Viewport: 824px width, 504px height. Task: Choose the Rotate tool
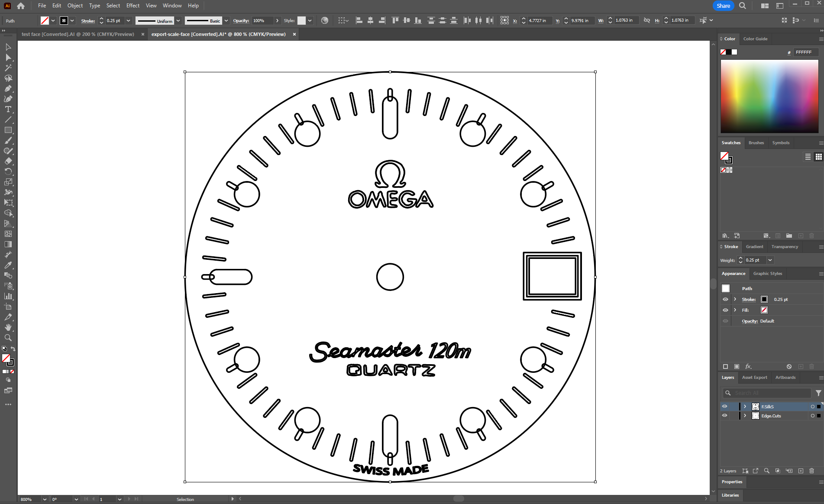8,171
